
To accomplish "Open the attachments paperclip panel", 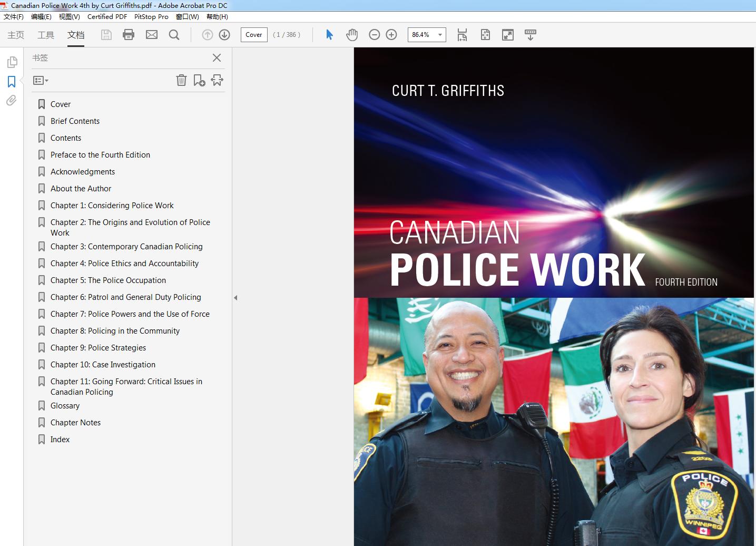I will [11, 100].
